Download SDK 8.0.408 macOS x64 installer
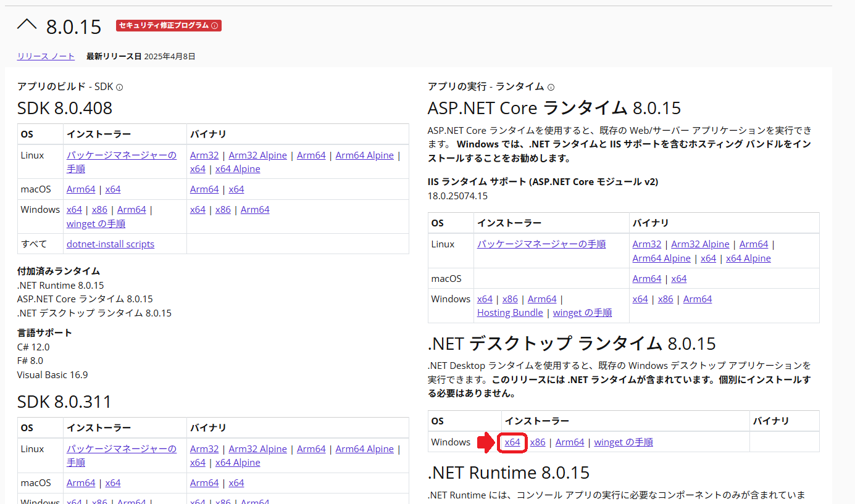Screen dimensions: 855x504 [113, 189]
